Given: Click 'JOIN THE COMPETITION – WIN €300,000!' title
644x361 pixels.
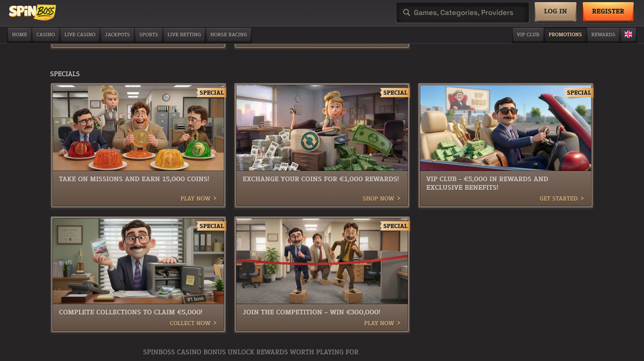Looking at the screenshot, I should coord(311,312).
